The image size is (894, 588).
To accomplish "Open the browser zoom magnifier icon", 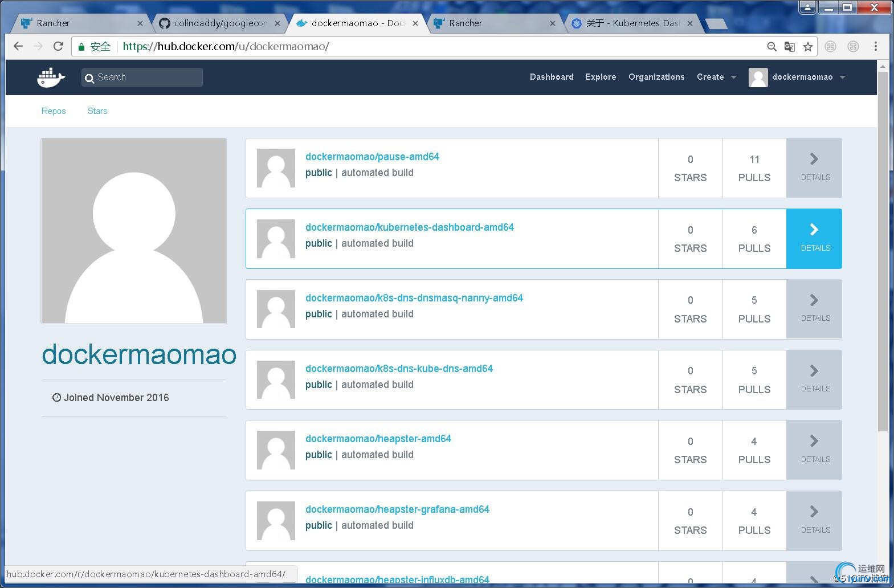I will point(771,47).
